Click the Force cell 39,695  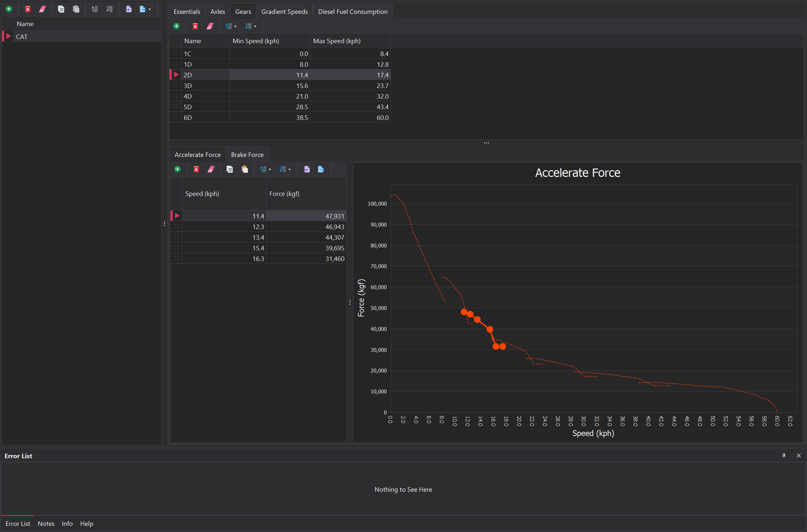[334, 248]
